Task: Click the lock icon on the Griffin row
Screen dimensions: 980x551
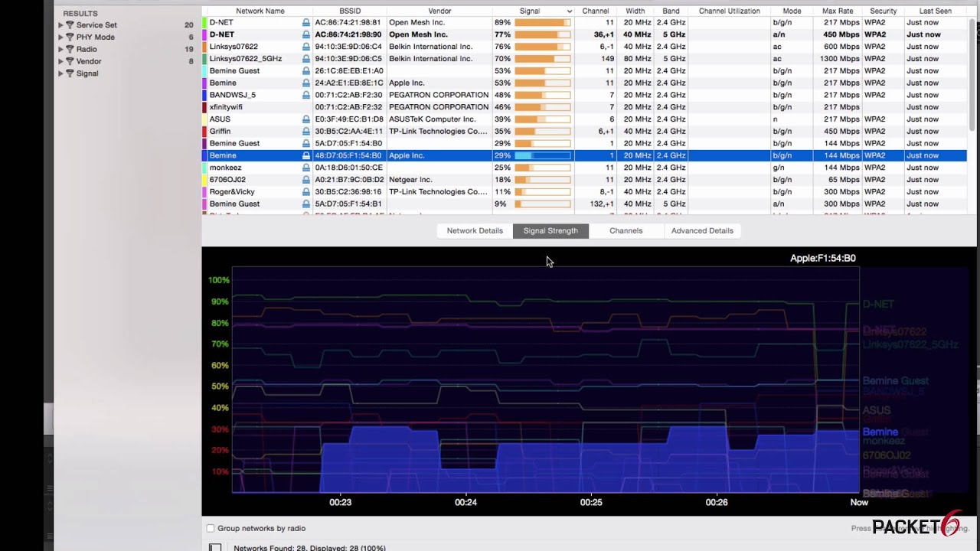Action: (x=306, y=132)
